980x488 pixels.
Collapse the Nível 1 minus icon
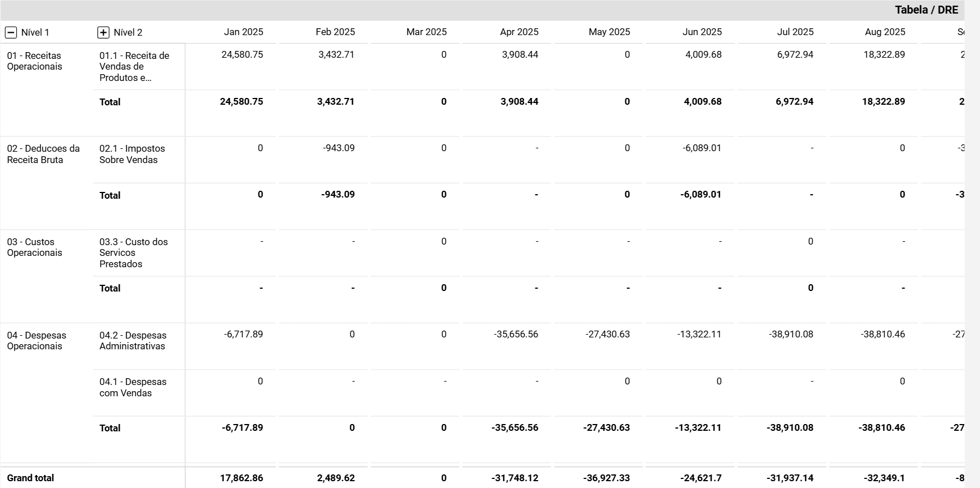click(x=11, y=33)
